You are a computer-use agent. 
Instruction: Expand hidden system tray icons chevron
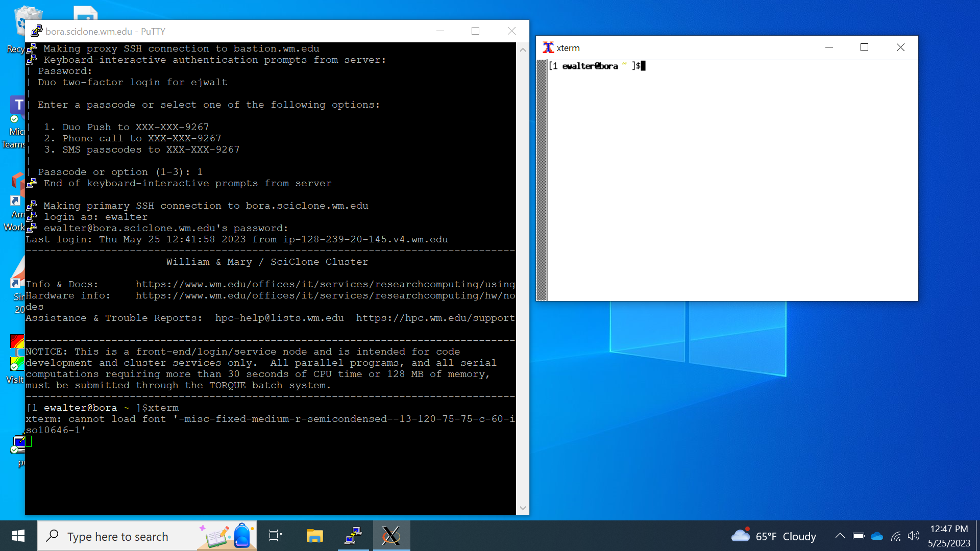(840, 536)
